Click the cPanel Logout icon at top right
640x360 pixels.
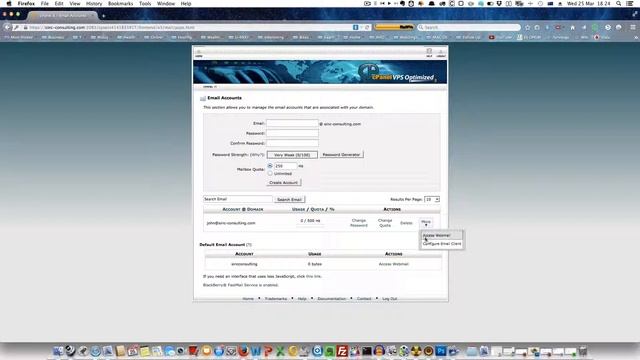click(441, 53)
